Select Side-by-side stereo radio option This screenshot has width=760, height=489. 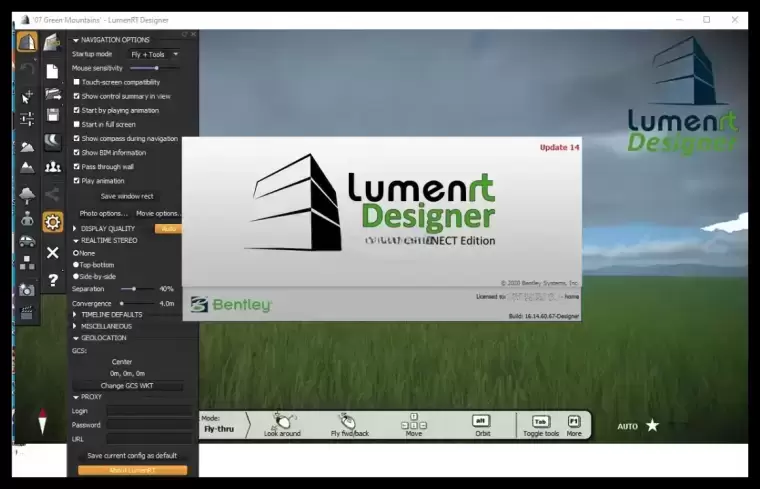[x=76, y=276]
